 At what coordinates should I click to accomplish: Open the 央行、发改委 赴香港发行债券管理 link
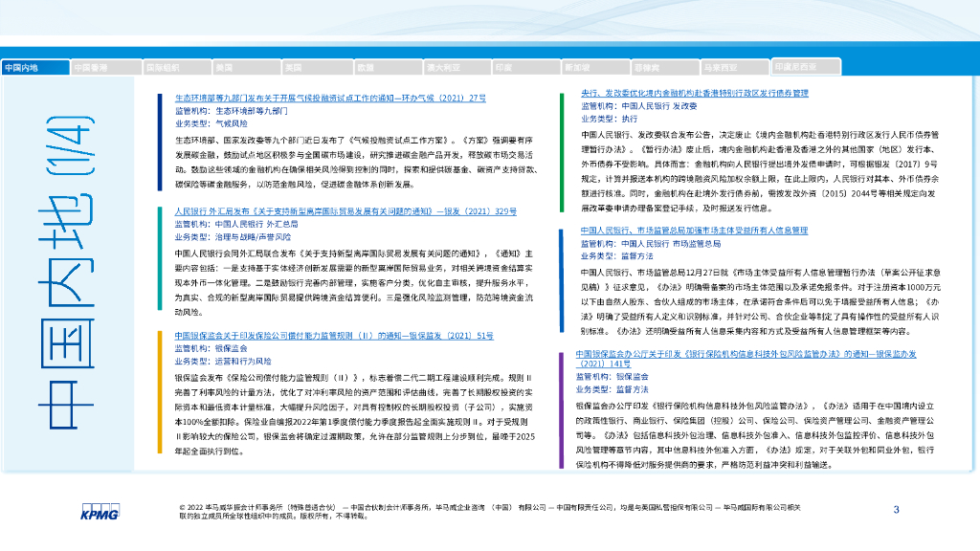tap(695, 93)
